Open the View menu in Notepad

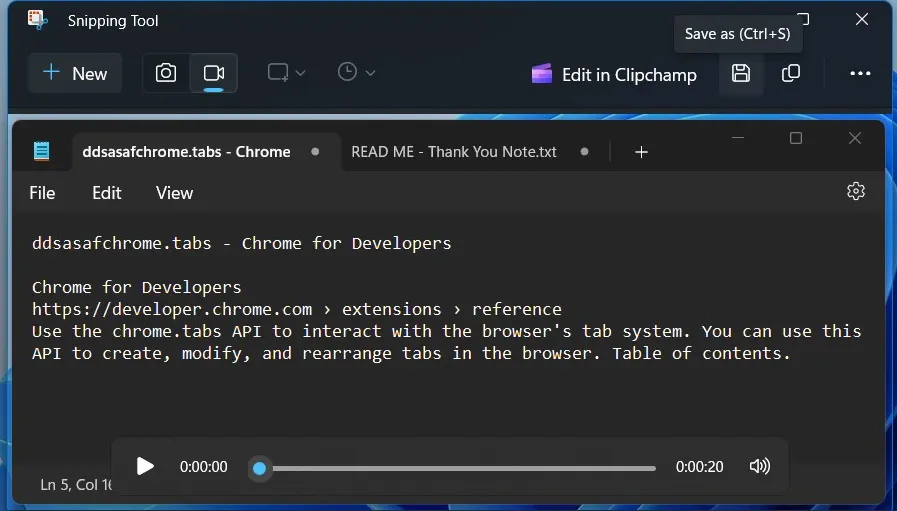pos(174,193)
